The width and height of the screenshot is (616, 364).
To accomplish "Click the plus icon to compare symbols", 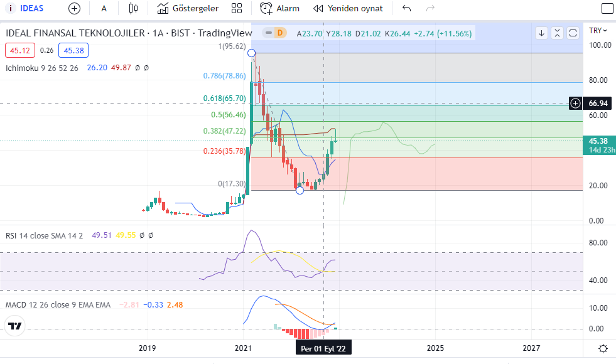I will 74,8.
